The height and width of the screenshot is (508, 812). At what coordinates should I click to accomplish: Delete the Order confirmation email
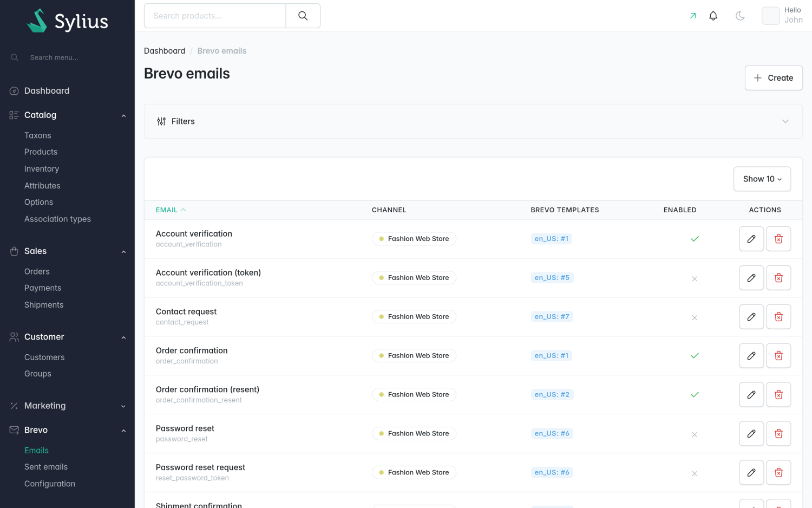pos(778,356)
